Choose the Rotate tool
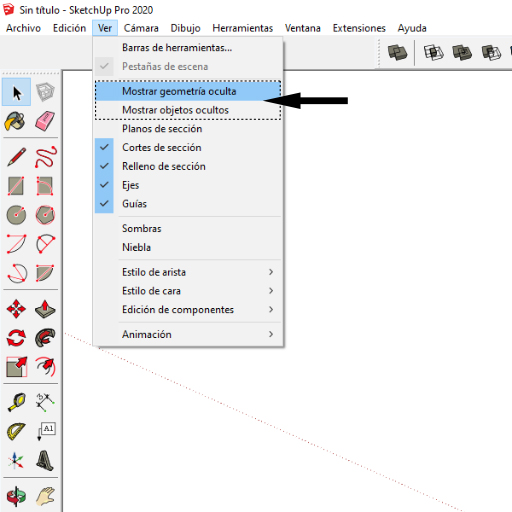This screenshot has width=512, height=512. tap(16, 338)
